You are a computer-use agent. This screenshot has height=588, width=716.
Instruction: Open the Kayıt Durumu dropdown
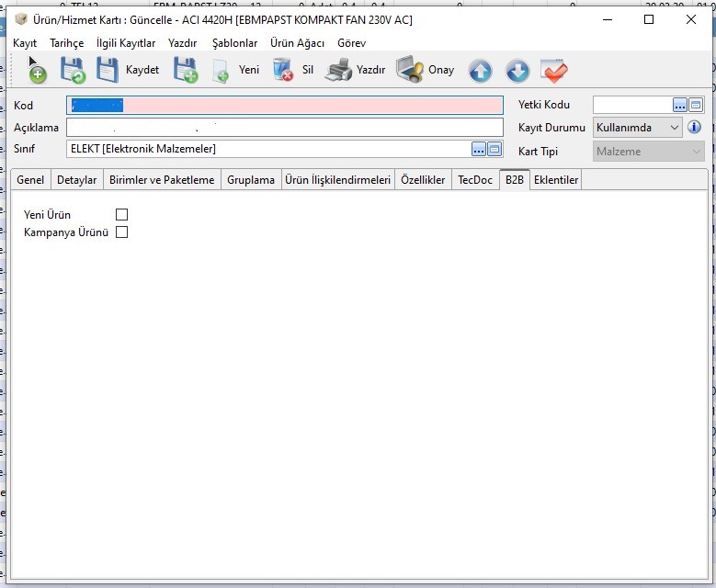click(x=675, y=128)
